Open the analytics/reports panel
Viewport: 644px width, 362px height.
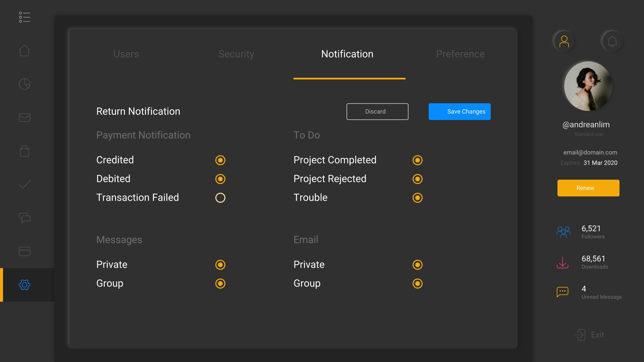[x=24, y=84]
